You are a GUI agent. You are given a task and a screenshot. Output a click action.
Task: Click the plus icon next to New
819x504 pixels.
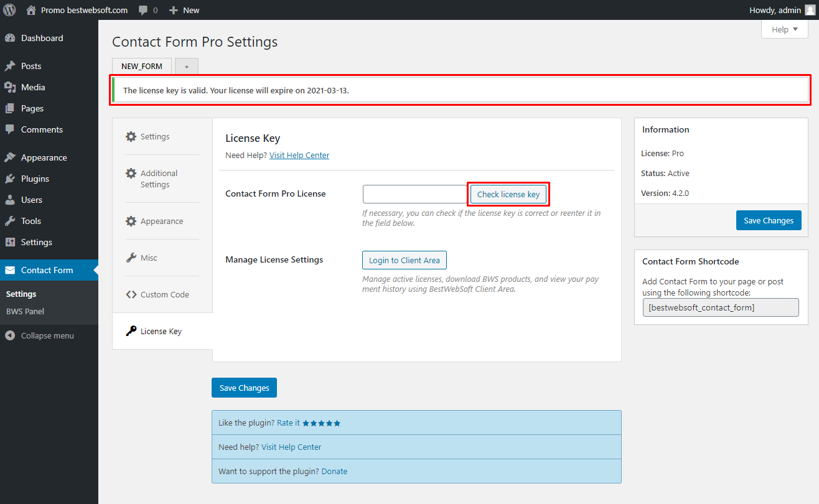[174, 10]
